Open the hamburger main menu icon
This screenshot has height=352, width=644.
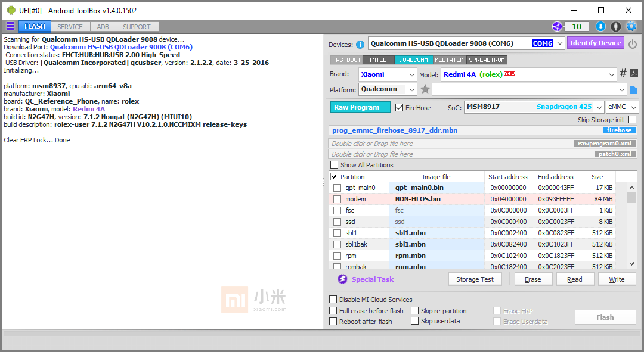(10, 26)
